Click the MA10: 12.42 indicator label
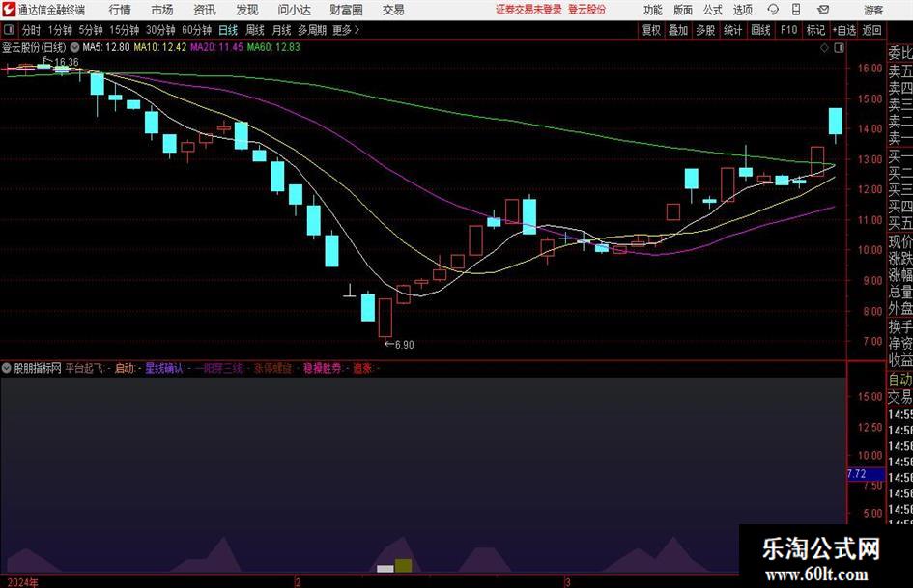This screenshot has height=588, width=913. (160, 47)
